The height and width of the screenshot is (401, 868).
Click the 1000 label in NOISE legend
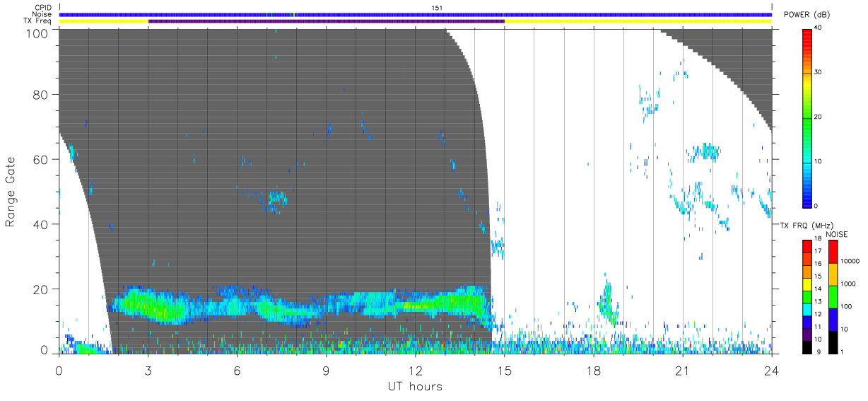(847, 284)
